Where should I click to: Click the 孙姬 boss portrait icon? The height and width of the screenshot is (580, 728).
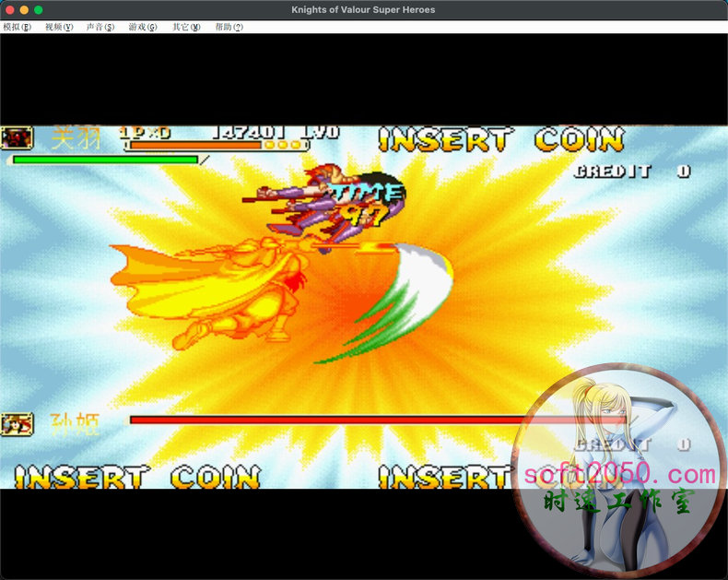[x=18, y=424]
